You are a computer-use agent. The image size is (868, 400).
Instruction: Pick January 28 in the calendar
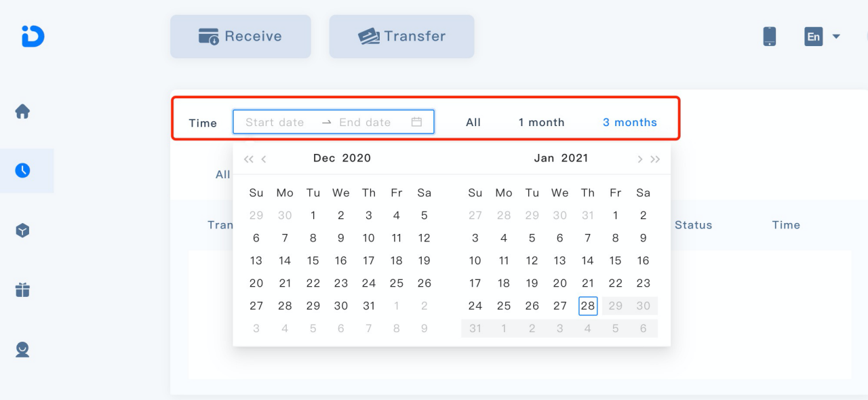pyautogui.click(x=588, y=306)
